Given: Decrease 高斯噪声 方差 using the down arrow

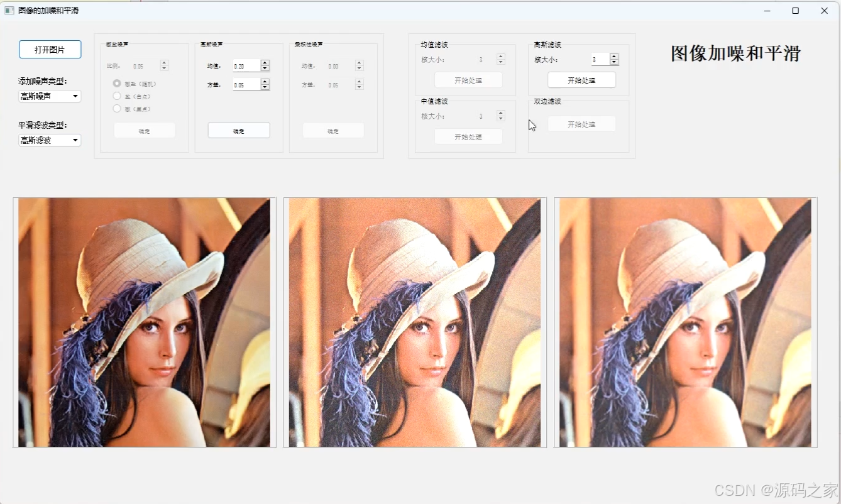Looking at the screenshot, I should 265,87.
